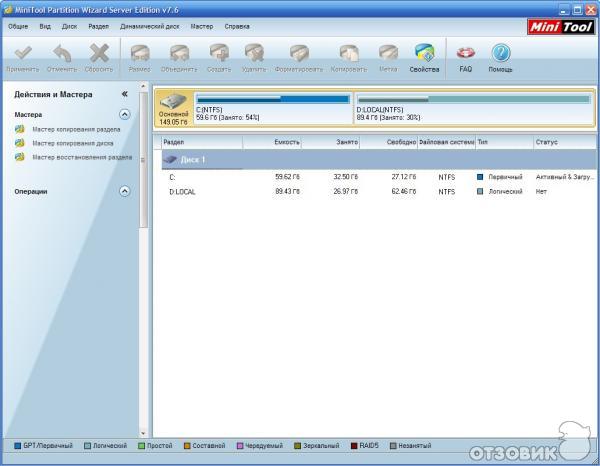Launch Мастер копирования раздела link

(76, 129)
